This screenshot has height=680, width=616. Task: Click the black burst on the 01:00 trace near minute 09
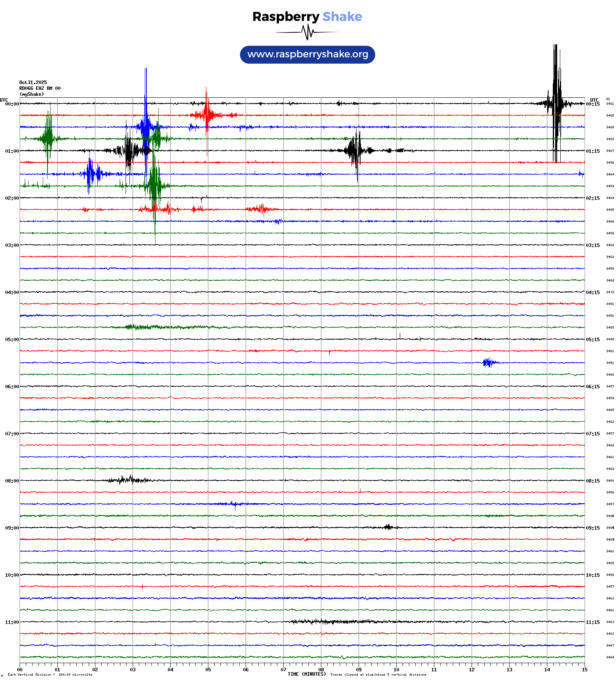355,150
